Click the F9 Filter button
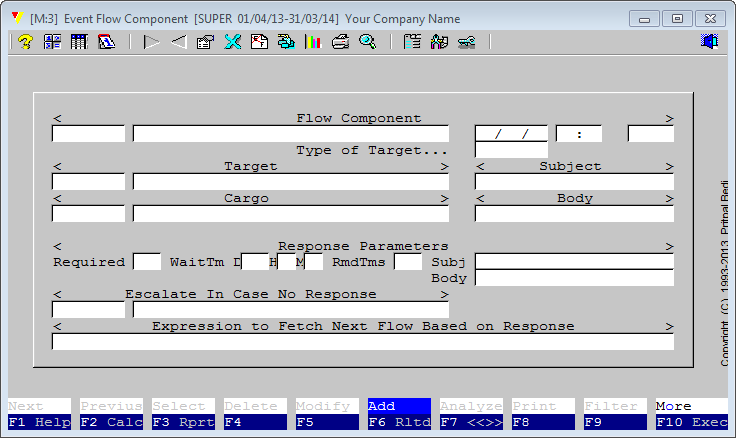 click(x=615, y=414)
